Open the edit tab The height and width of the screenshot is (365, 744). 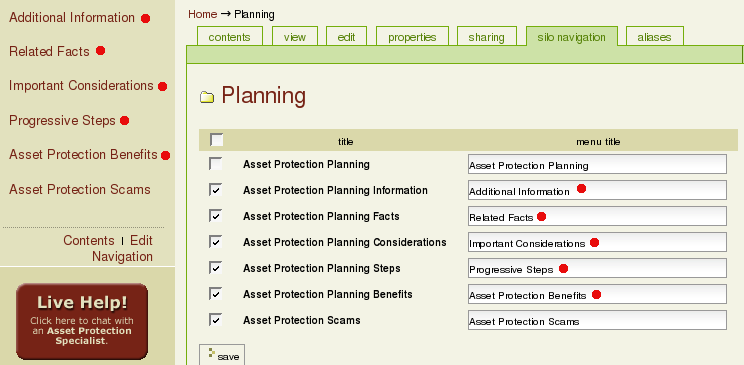tap(346, 37)
